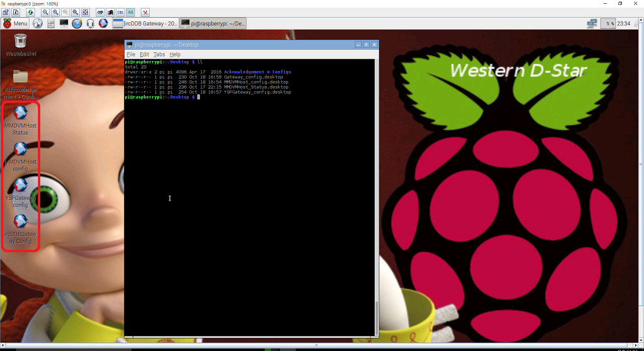Open the terminal Tabs menu
Image resolution: width=644 pixels, height=351 pixels.
159,55
